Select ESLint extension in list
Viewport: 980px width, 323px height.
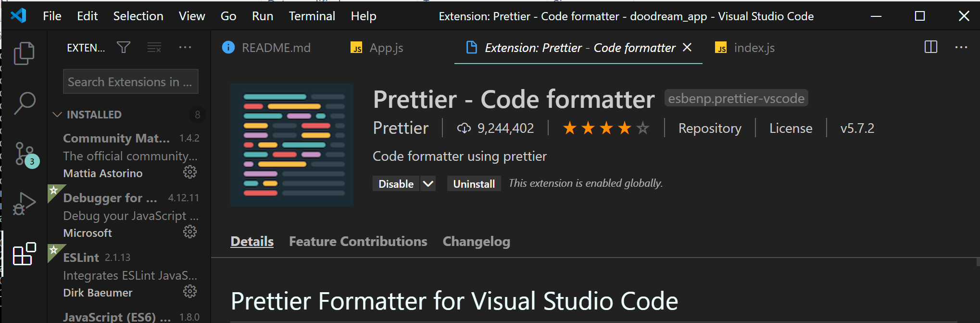click(129, 275)
